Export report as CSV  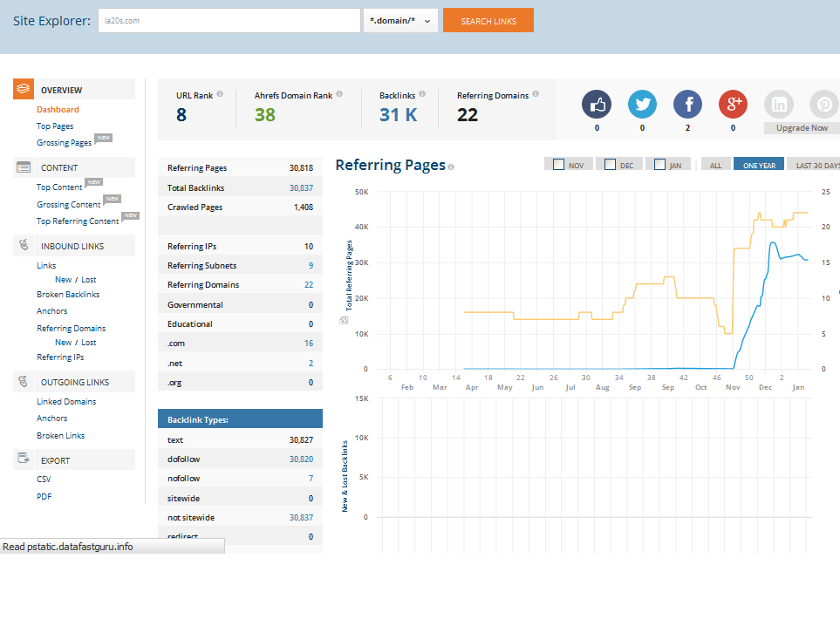(x=44, y=480)
